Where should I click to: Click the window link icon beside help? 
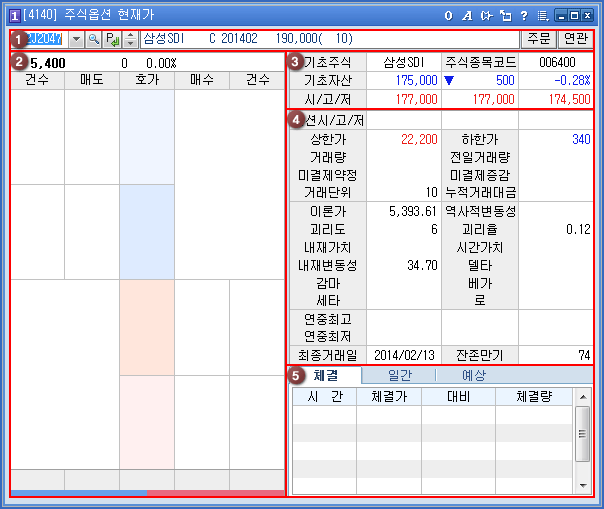tap(505, 16)
